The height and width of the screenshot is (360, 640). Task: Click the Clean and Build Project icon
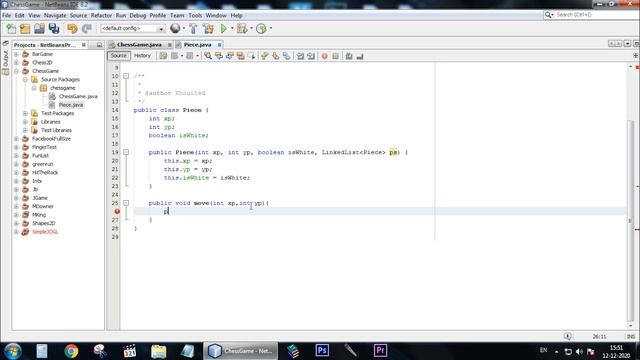[x=208, y=28]
